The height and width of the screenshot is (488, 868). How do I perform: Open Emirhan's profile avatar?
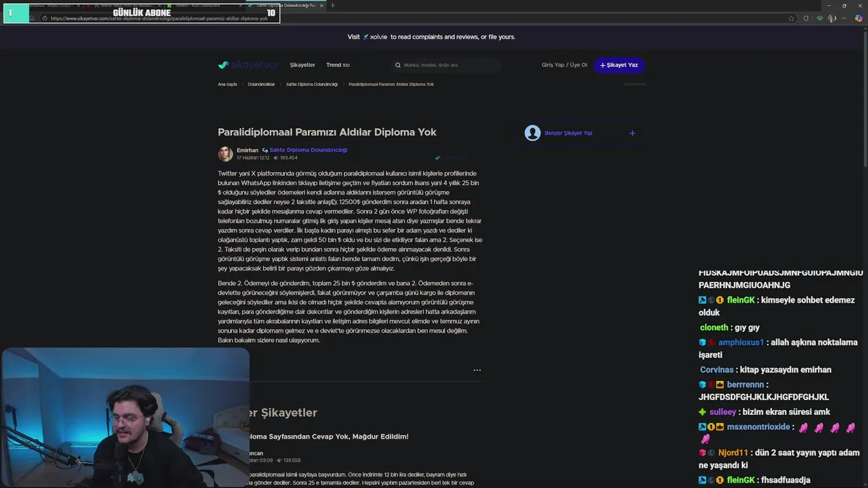point(225,154)
